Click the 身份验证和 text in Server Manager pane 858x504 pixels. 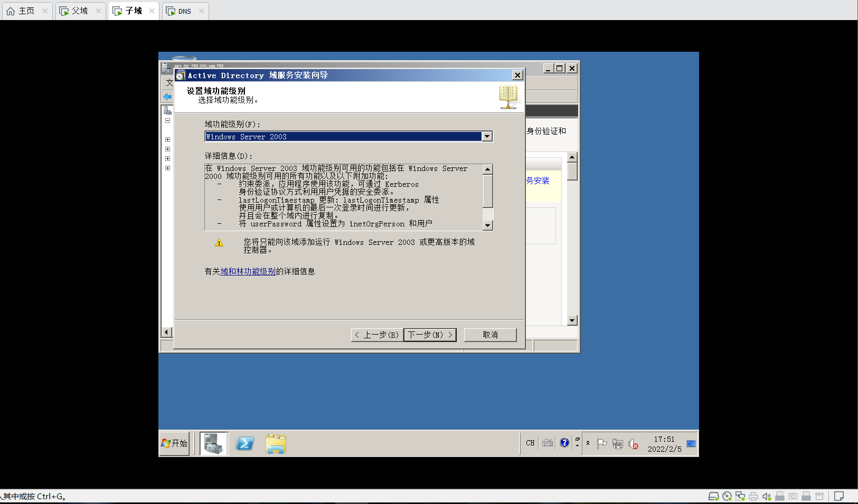point(546,131)
